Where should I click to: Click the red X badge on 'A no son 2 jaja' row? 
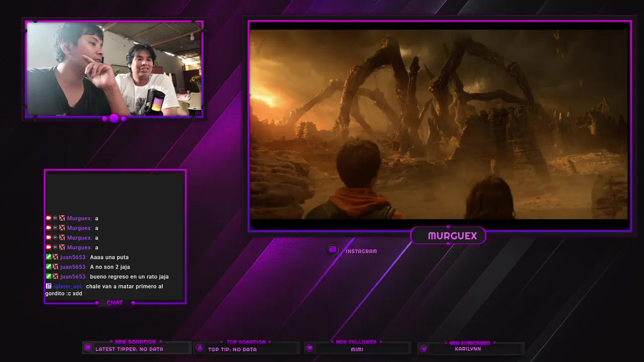55,266
